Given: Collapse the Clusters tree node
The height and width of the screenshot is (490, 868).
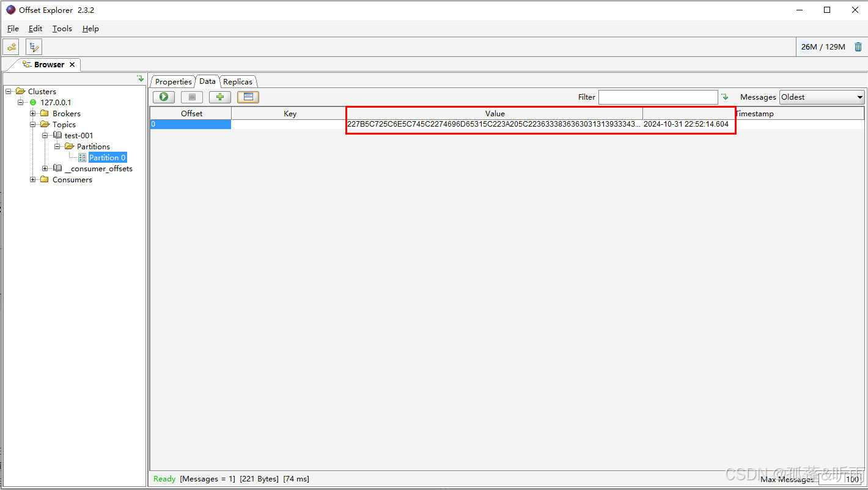Looking at the screenshot, I should click(x=9, y=91).
